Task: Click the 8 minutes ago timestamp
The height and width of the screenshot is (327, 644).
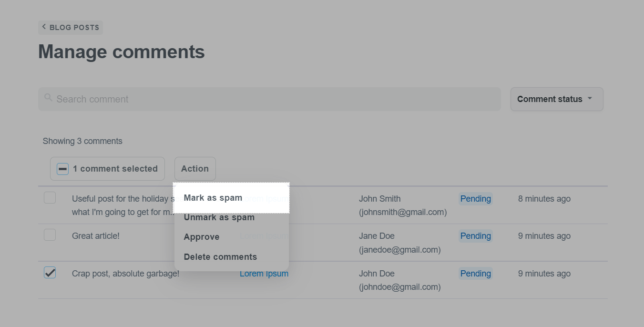Action: click(544, 199)
